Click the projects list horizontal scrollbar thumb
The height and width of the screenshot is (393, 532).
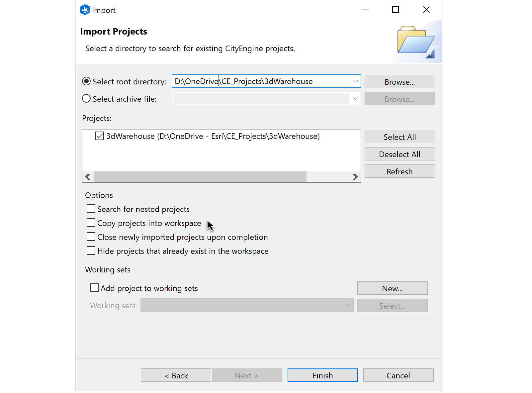pos(200,177)
